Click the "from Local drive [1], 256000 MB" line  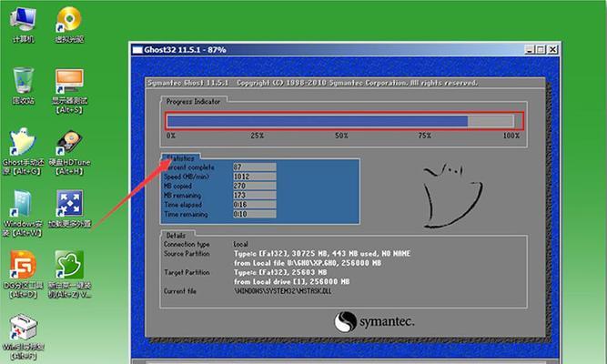coord(291,282)
